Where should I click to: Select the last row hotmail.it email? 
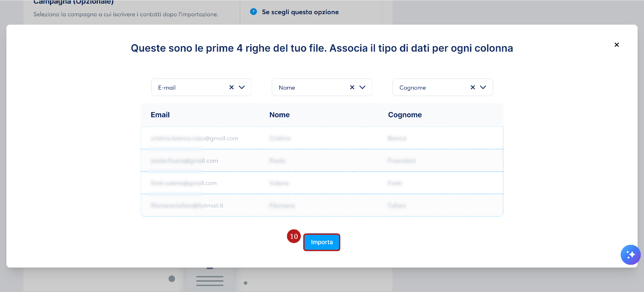point(187,206)
